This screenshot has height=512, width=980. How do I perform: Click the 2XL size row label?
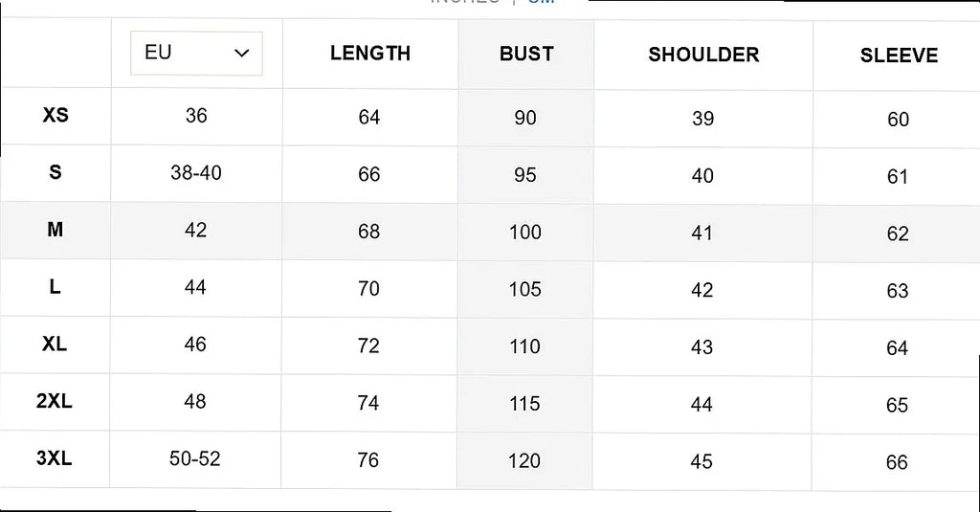point(55,401)
